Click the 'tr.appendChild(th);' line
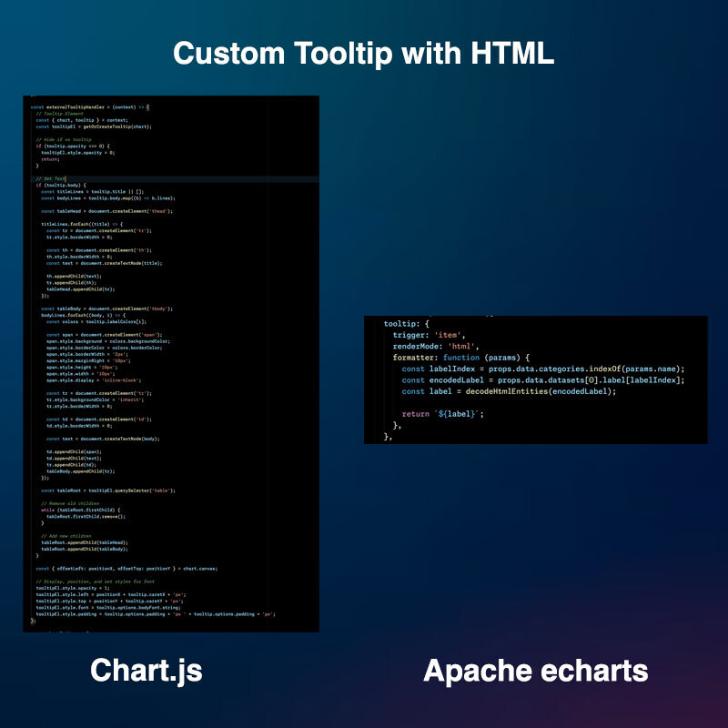 pos(71,283)
